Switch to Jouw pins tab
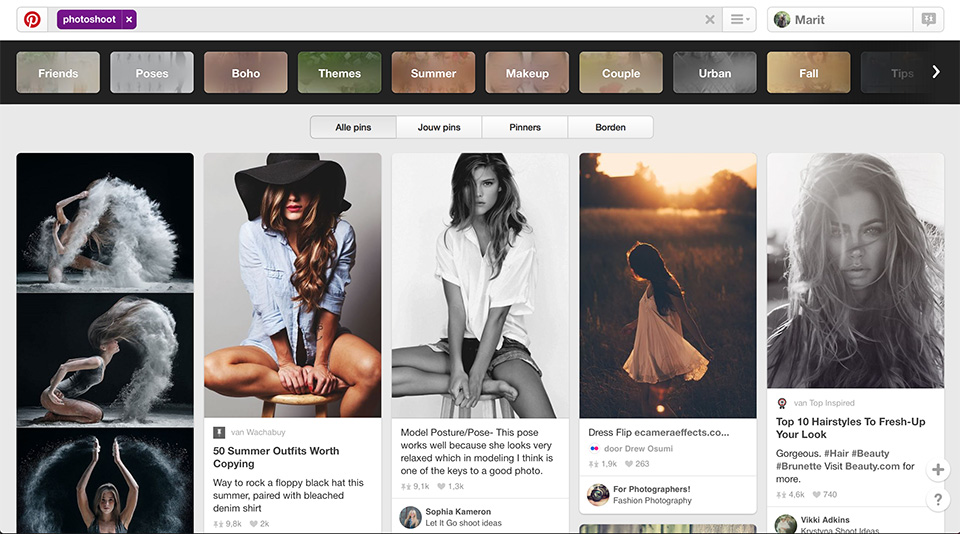This screenshot has width=960, height=534. tap(439, 127)
